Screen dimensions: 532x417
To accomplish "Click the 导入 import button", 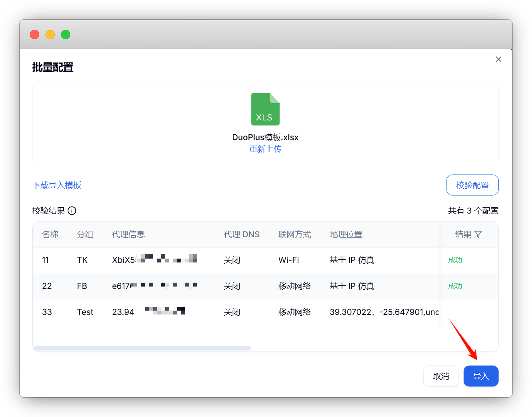I will [x=481, y=376].
